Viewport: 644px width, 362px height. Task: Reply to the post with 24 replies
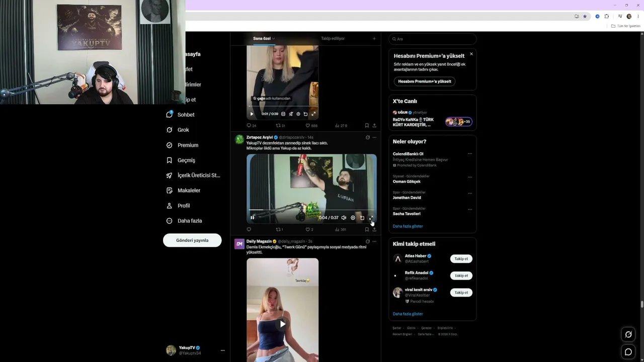252,125
